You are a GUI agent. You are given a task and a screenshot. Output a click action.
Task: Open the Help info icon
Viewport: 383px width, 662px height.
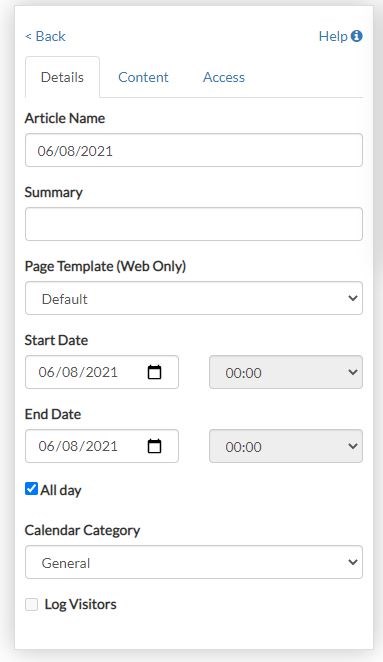(356, 36)
